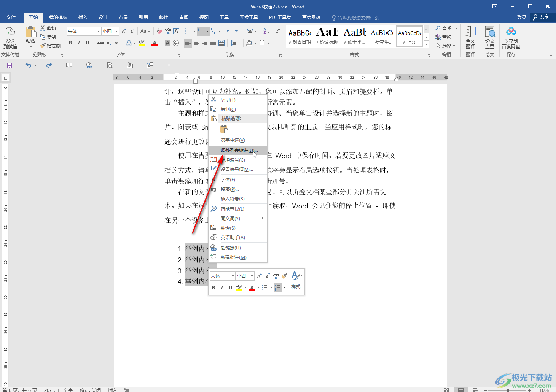The width and height of the screenshot is (556, 392).
Task: Click the save icon in quick access toolbar
Action: tap(10, 65)
